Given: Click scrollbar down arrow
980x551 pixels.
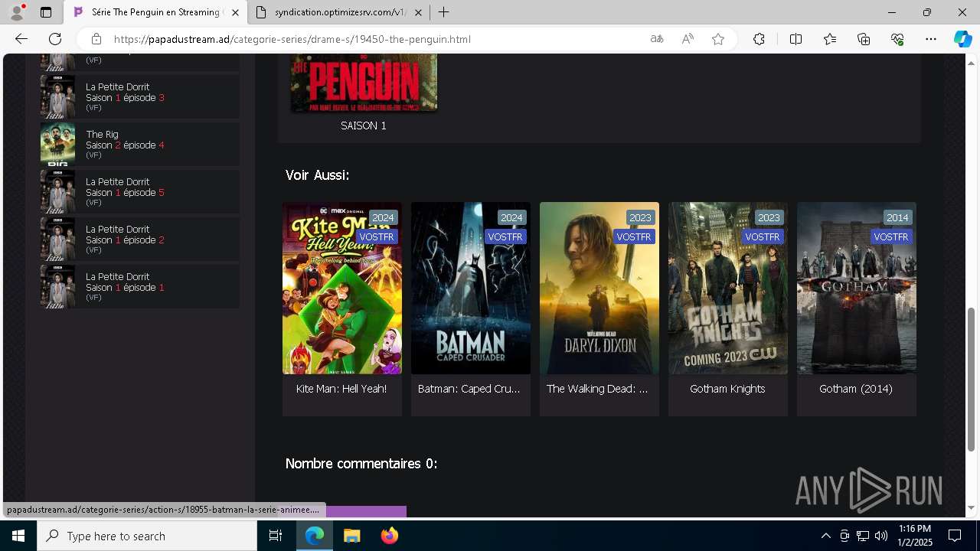Looking at the screenshot, I should [x=972, y=508].
